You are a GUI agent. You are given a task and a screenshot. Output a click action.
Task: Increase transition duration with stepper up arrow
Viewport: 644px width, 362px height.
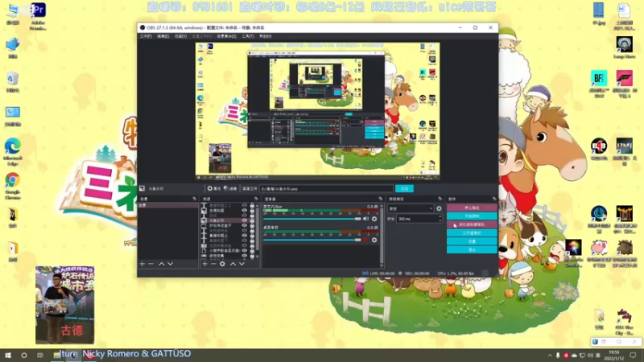pos(440,217)
